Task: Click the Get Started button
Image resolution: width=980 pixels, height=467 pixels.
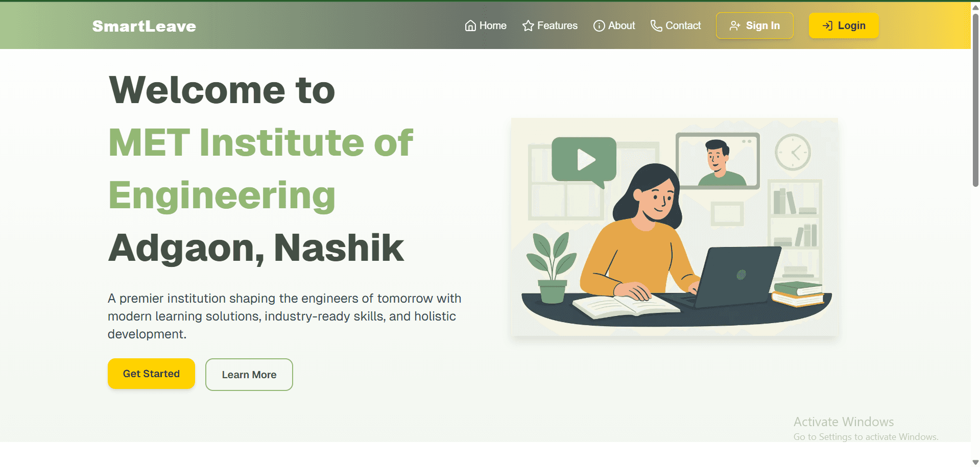Action: (151, 374)
